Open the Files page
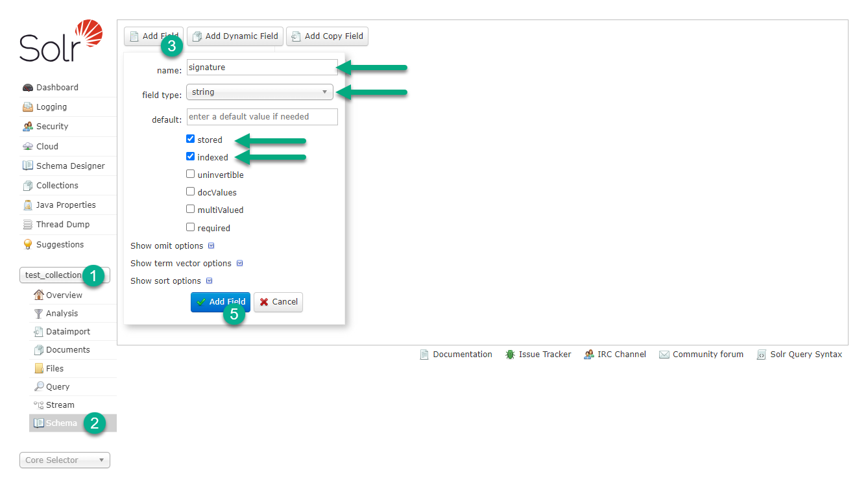This screenshot has width=868, height=487. (x=54, y=368)
